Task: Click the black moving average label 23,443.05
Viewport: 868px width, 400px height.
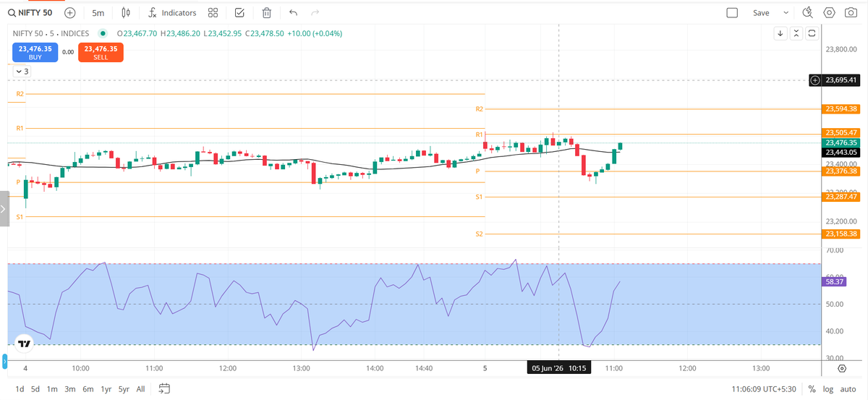Action: click(x=841, y=153)
